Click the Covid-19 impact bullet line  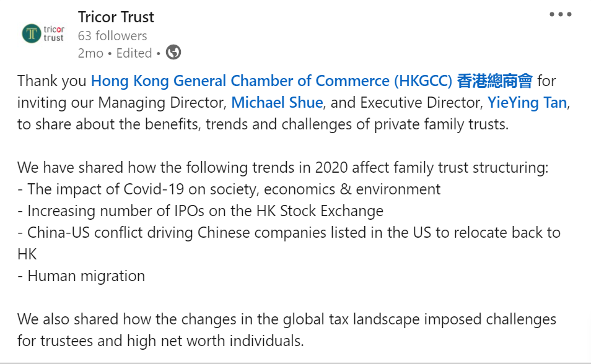229,189
